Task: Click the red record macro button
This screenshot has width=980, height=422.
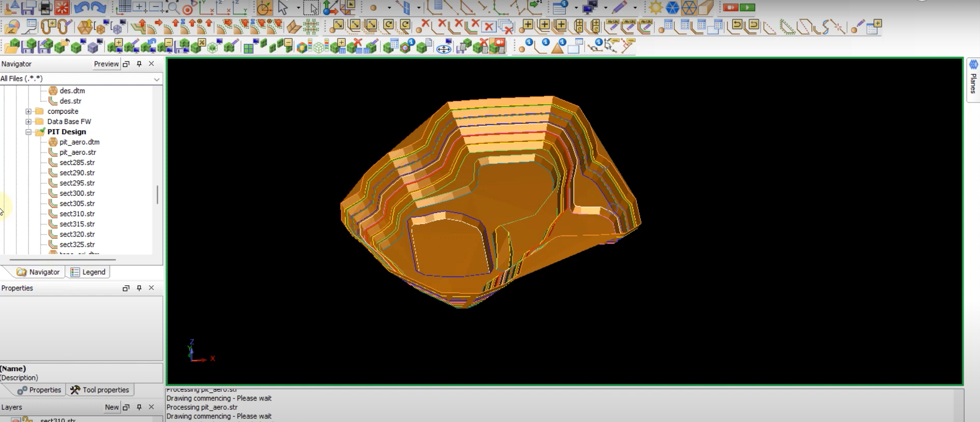Action: click(x=731, y=8)
